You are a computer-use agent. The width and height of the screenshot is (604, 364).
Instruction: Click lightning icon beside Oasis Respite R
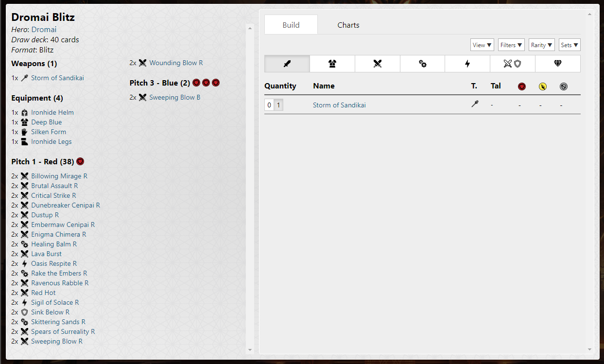tap(25, 263)
